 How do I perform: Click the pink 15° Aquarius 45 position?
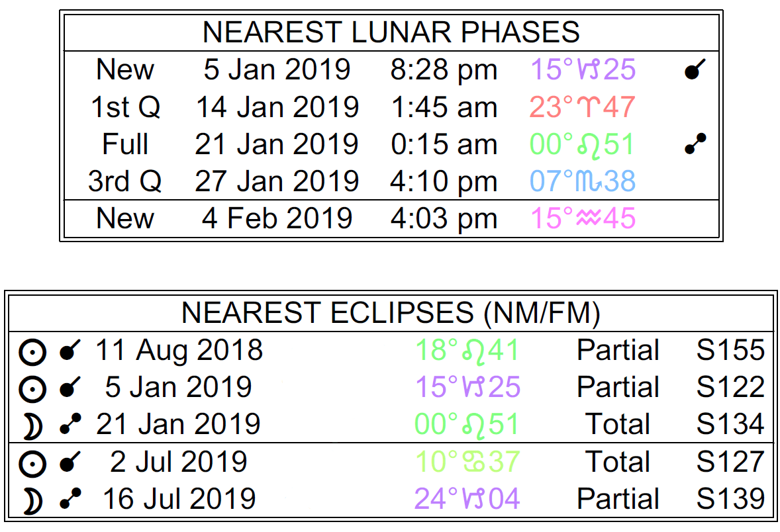pyautogui.click(x=583, y=218)
